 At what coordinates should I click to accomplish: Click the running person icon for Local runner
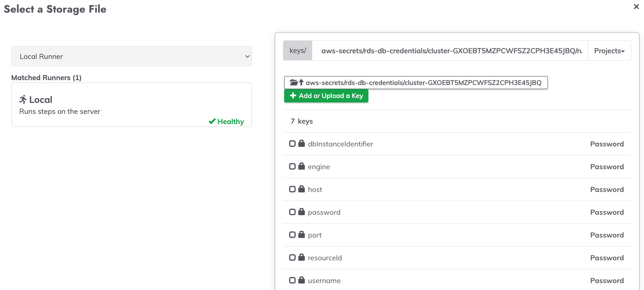tap(23, 99)
